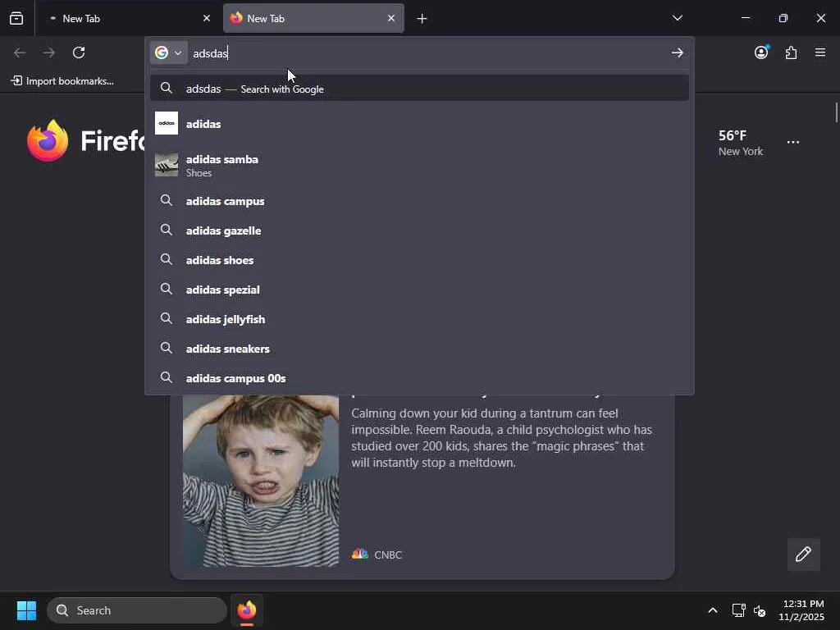Expand the list all tabs chevron
The image size is (840, 630).
pos(677,18)
